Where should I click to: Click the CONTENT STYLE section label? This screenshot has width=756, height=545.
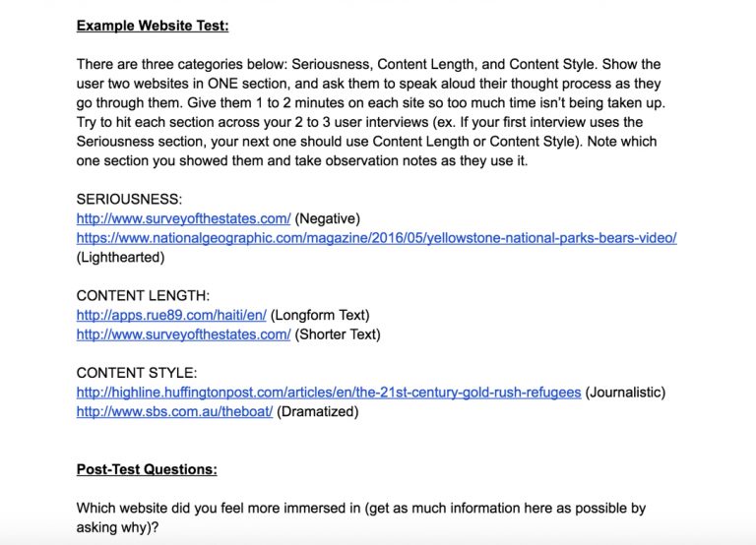click(x=137, y=373)
